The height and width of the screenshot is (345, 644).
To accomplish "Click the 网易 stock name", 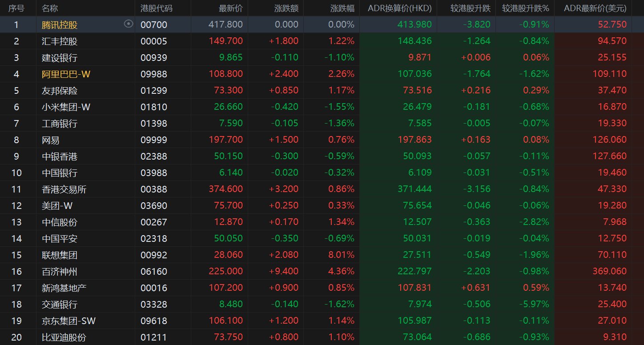I will click(50, 140).
